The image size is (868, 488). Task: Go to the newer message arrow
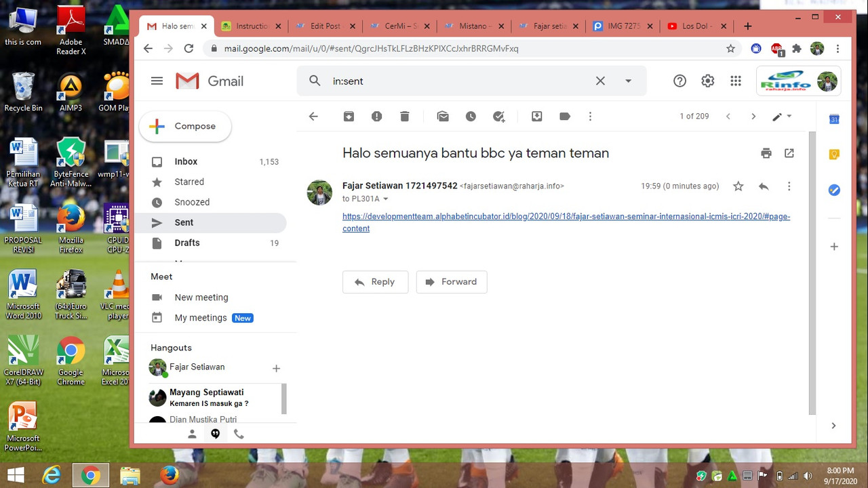(728, 117)
